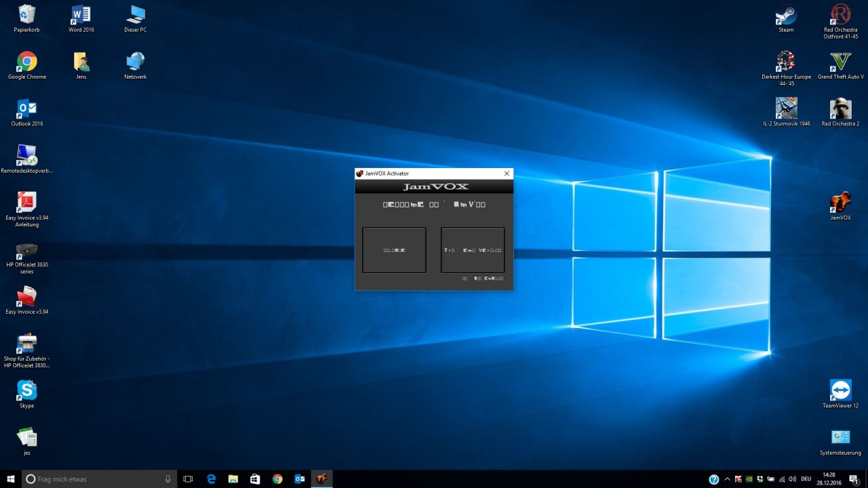Open the Windows Start menu
The image size is (868, 488).
pos(11,479)
